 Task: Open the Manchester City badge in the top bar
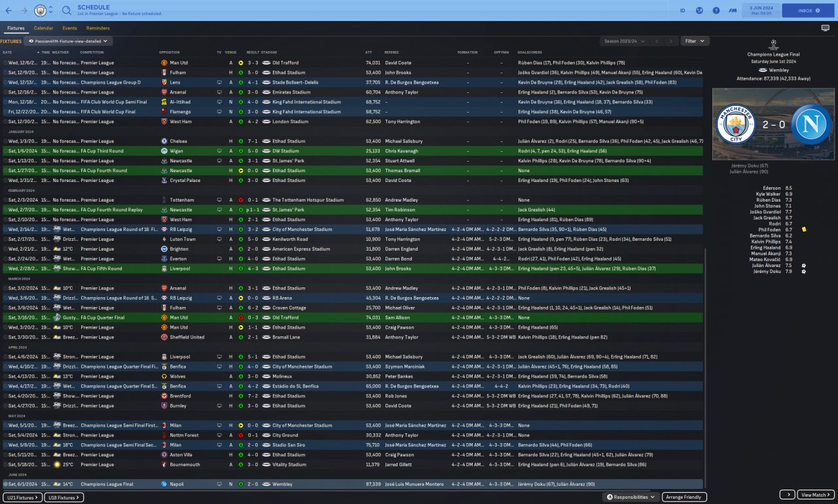coord(41,10)
